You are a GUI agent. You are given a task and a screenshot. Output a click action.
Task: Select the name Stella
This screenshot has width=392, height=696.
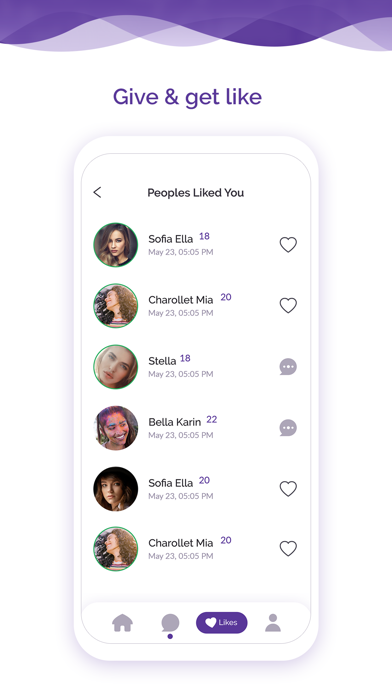162,361
